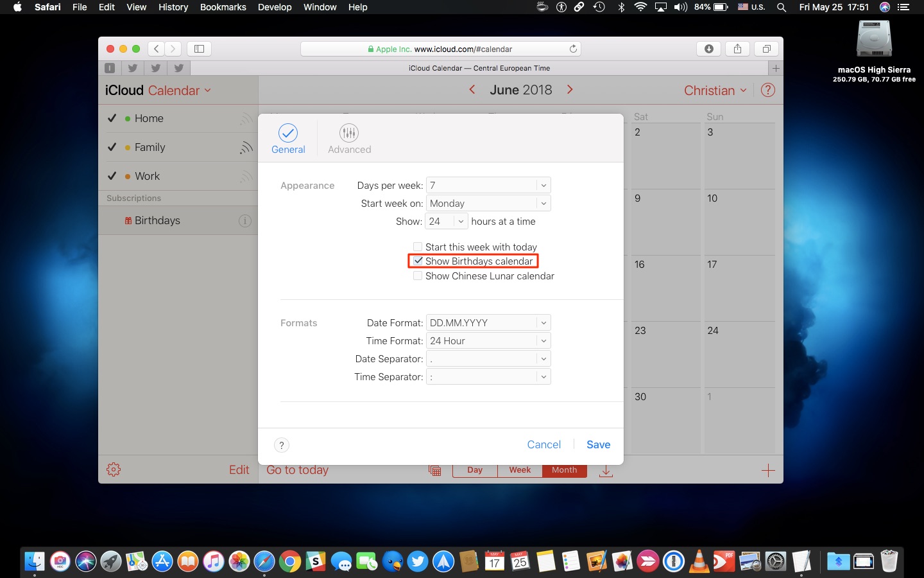Open the Bookmarks menu
This screenshot has height=578, width=924.
[x=223, y=7]
